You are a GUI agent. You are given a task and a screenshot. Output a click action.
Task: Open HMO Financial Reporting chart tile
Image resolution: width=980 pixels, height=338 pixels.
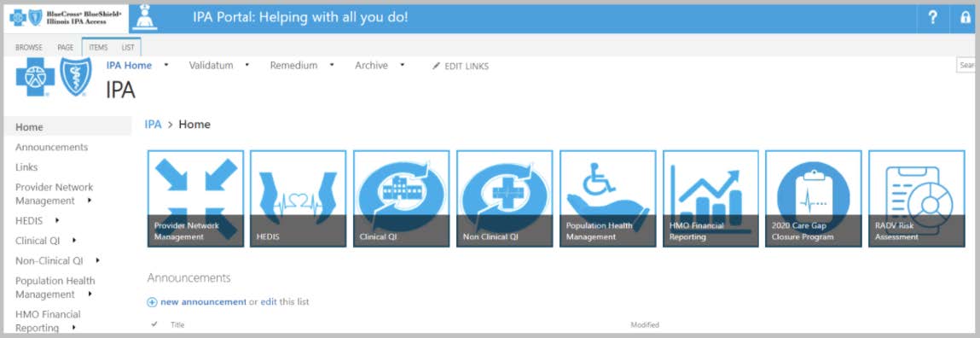[x=710, y=198]
